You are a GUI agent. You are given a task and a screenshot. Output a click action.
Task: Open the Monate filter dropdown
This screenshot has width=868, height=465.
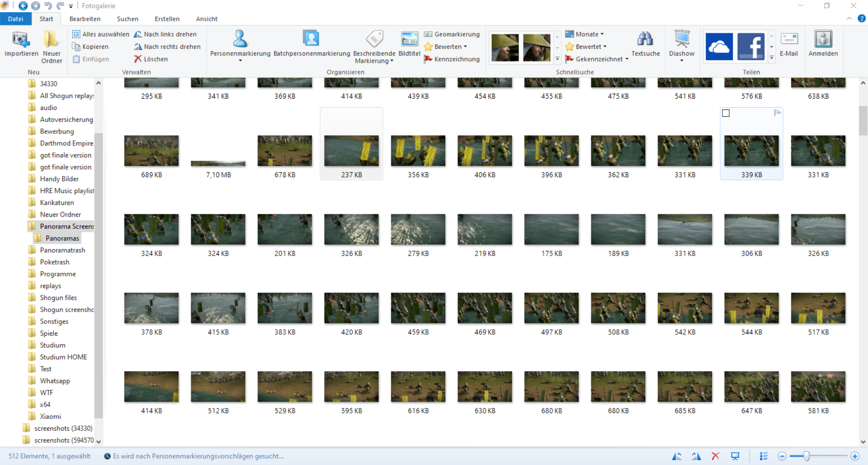pyautogui.click(x=585, y=34)
